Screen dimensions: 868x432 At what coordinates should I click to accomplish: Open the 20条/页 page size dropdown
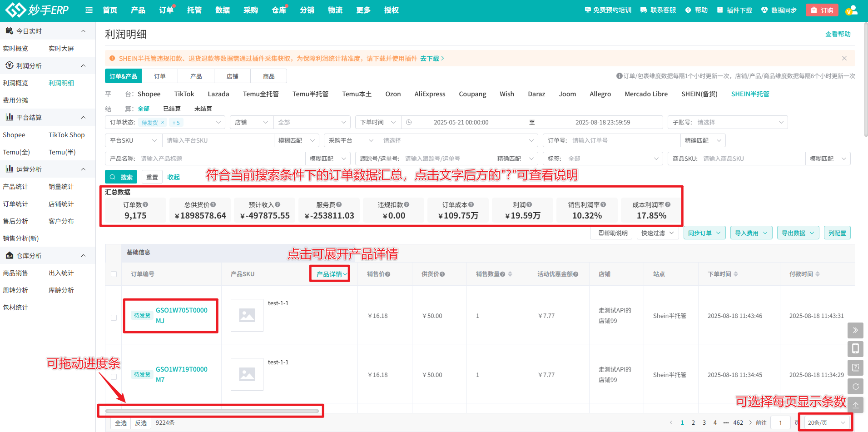tap(826, 422)
